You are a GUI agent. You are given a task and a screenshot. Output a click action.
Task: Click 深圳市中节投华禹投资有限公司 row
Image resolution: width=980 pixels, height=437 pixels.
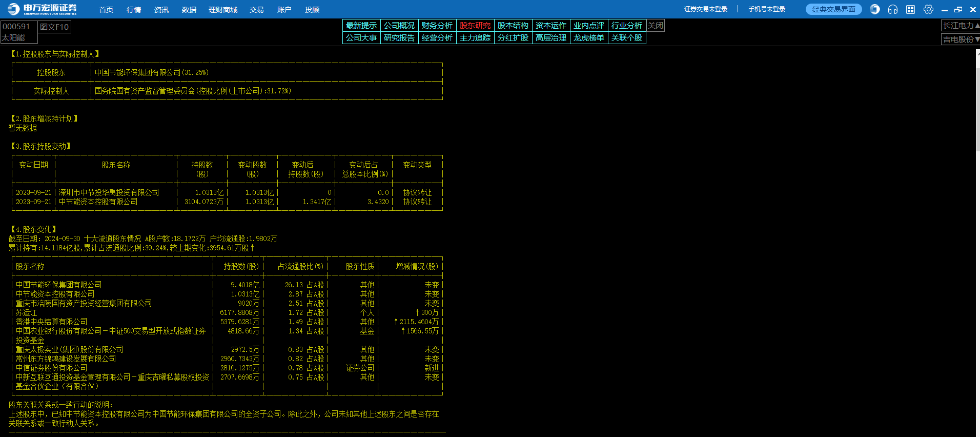point(227,192)
